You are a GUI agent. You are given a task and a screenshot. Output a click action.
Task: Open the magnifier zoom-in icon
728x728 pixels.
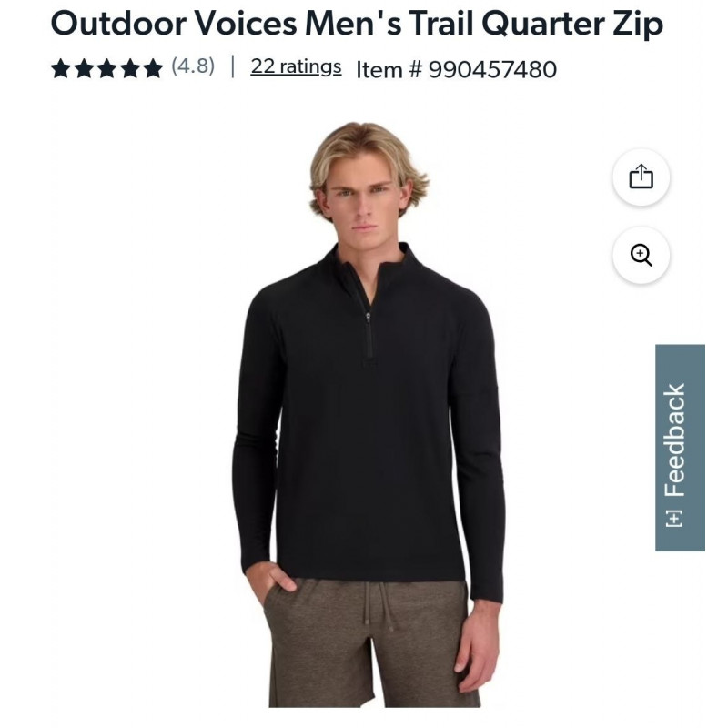(641, 255)
